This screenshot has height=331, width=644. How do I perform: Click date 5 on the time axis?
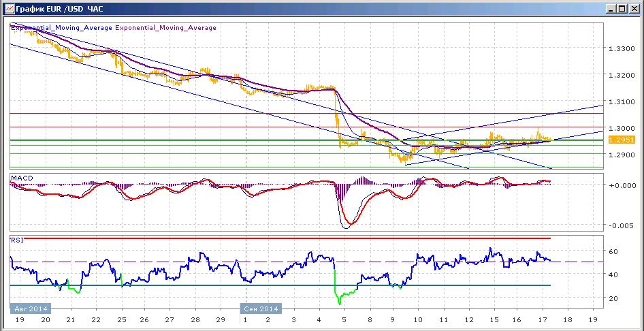[x=344, y=319]
